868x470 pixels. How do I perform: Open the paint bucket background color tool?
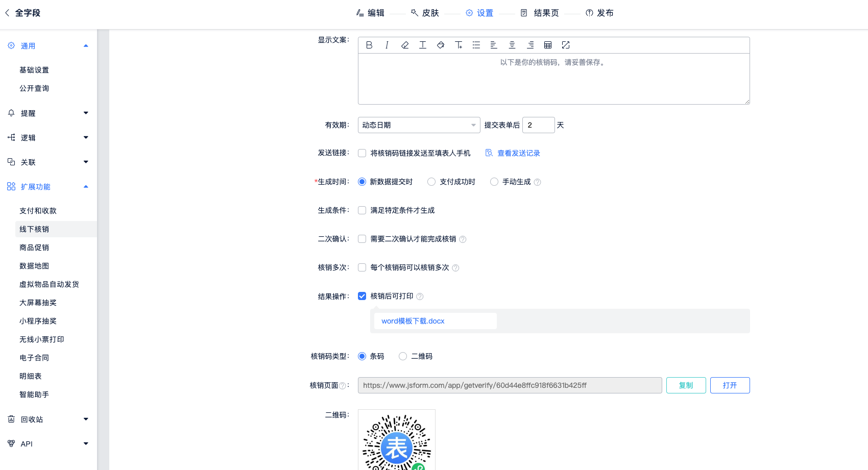[441, 45]
